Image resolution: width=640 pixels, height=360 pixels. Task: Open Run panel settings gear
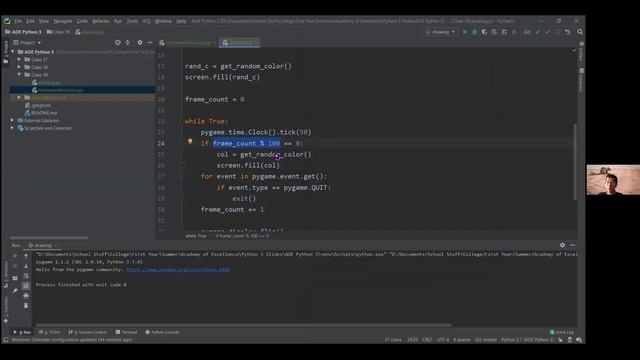pos(562,245)
